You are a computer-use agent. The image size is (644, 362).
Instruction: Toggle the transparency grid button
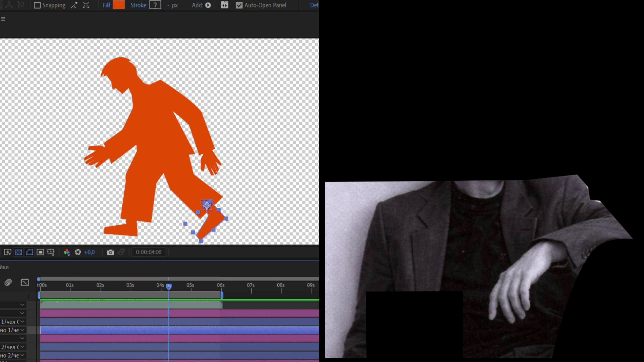(18, 252)
